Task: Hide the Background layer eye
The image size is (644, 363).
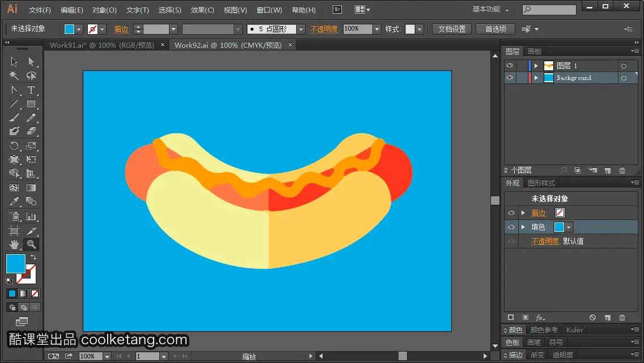Action: (x=510, y=78)
